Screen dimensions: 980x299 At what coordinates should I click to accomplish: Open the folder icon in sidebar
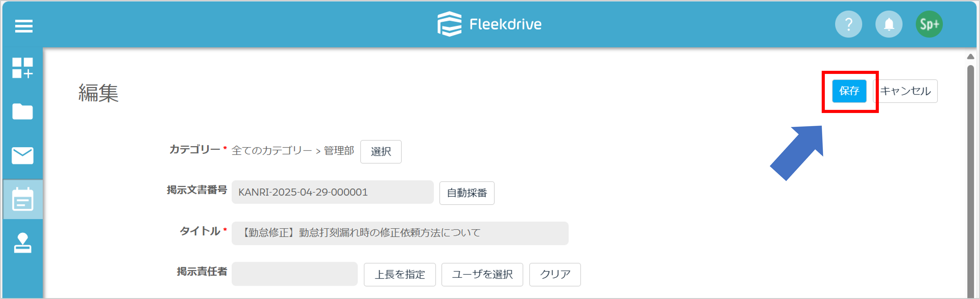[x=22, y=111]
